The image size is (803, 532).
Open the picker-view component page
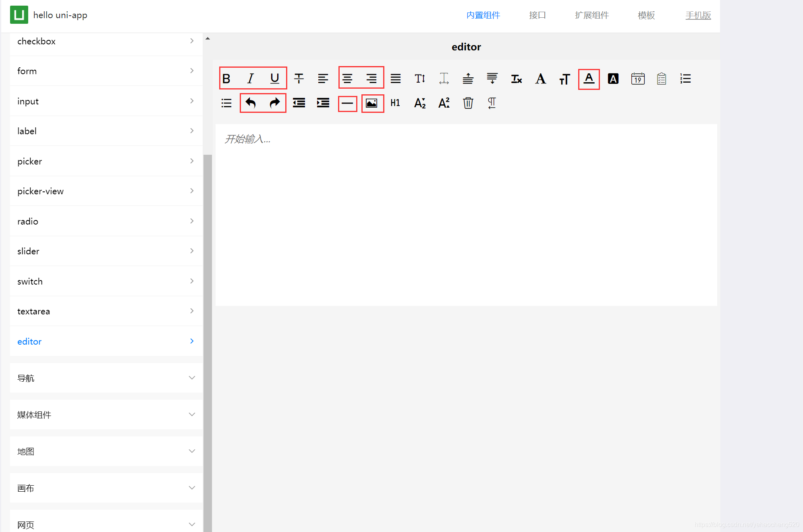[x=106, y=191]
